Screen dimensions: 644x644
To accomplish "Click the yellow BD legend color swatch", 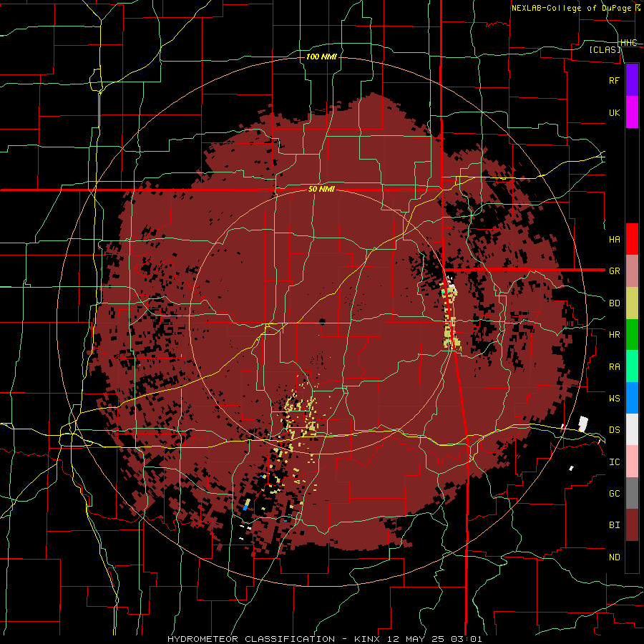I will [632, 303].
